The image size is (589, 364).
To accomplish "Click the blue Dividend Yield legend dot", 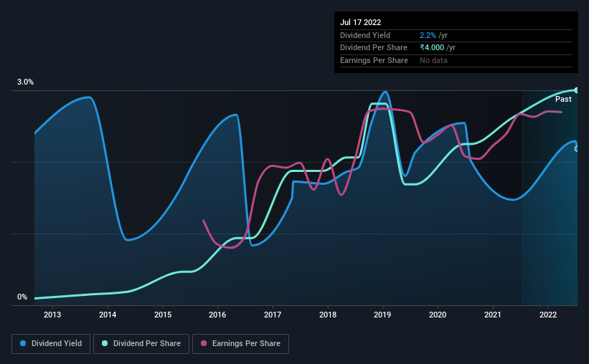I will pyautogui.click(x=23, y=343).
